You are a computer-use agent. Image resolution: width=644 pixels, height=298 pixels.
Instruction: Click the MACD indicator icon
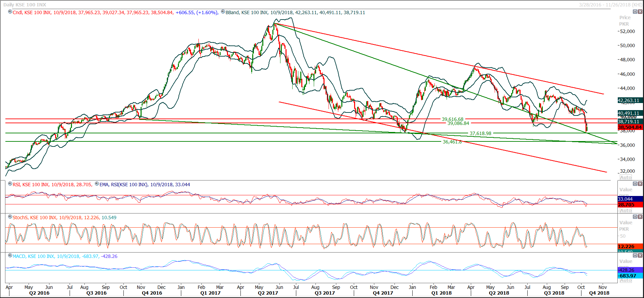(10, 256)
